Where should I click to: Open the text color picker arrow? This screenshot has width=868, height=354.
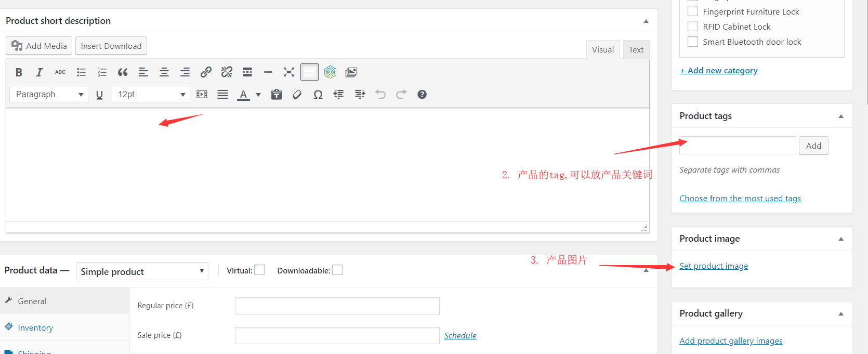(x=258, y=95)
